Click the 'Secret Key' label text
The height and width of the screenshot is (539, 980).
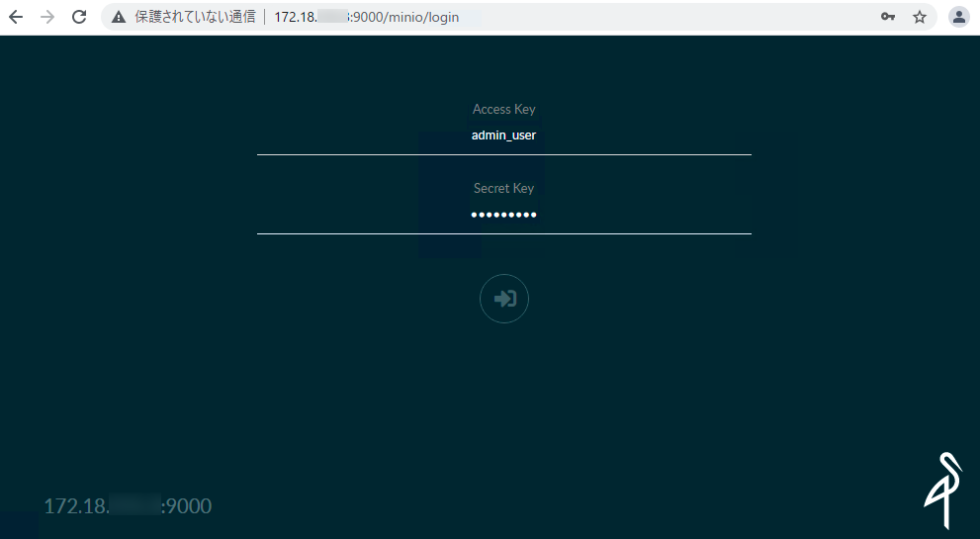pyautogui.click(x=503, y=188)
